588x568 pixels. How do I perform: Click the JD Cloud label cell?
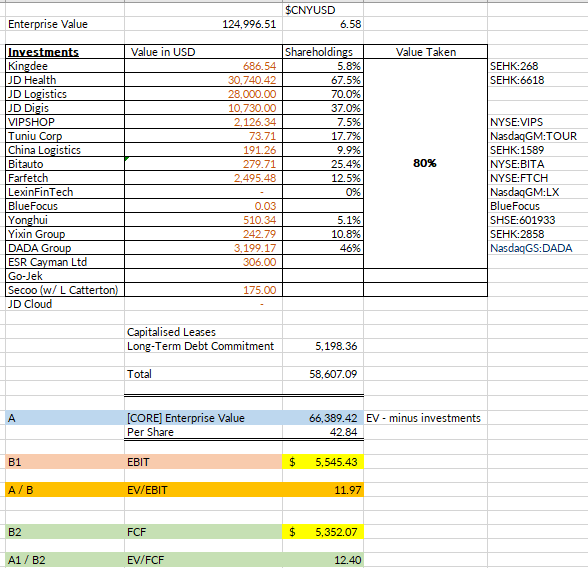pyautogui.click(x=65, y=304)
